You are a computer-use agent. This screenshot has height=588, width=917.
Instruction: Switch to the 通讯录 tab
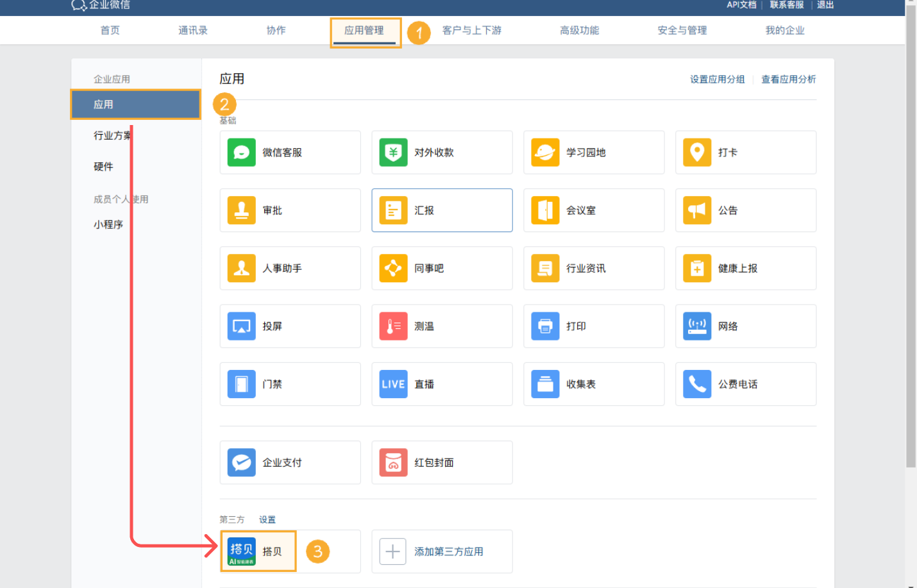tap(192, 29)
